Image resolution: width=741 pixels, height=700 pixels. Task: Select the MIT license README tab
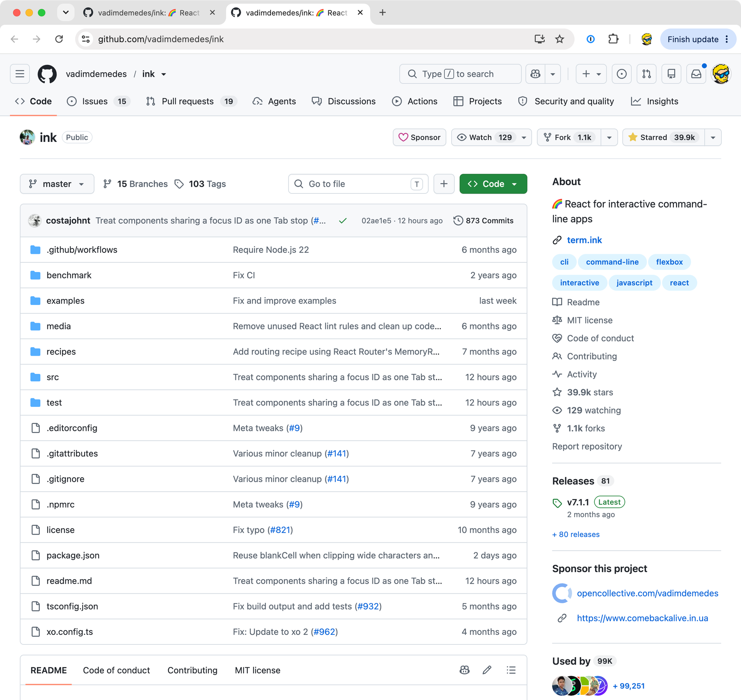click(257, 670)
